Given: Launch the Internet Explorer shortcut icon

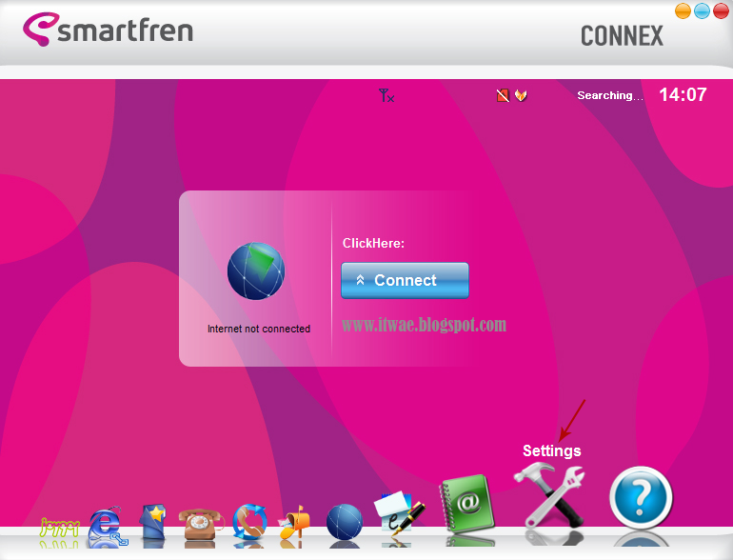Looking at the screenshot, I should [107, 526].
